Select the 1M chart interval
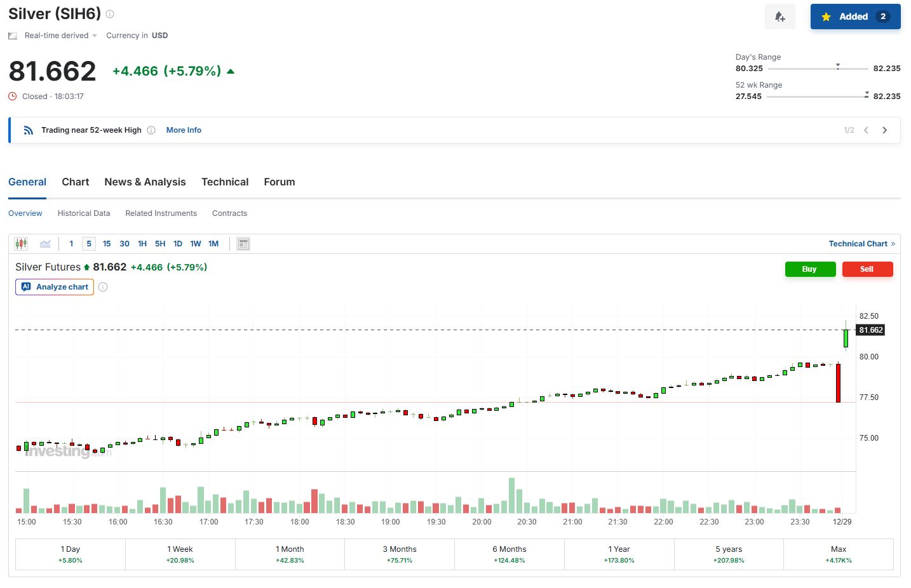This screenshot has width=911, height=588. coord(213,244)
